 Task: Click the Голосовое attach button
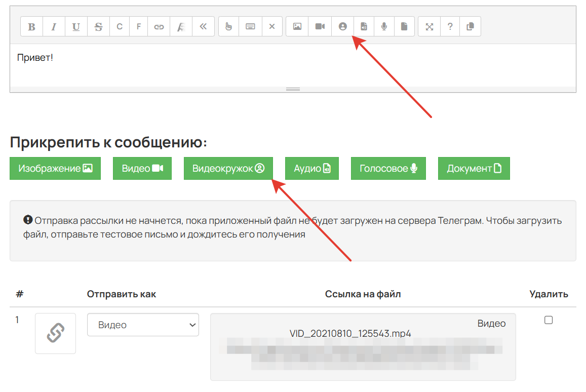click(388, 169)
